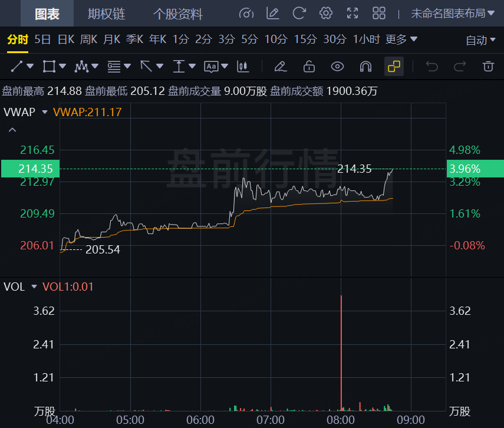Click the edit note icon in top bar
This screenshot has width=504, height=428.
pyautogui.click(x=273, y=14)
